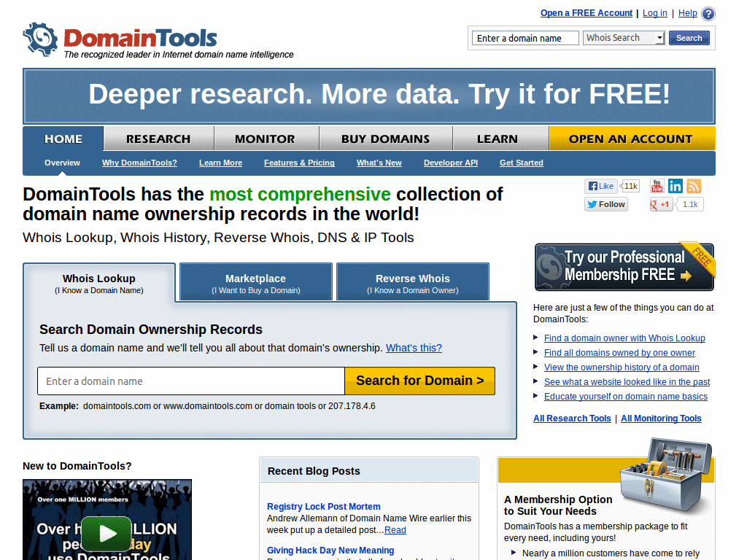Viewport: 747px width, 560px height.
Task: Click OPEN AN ACCOUNT tab
Action: 631,139
